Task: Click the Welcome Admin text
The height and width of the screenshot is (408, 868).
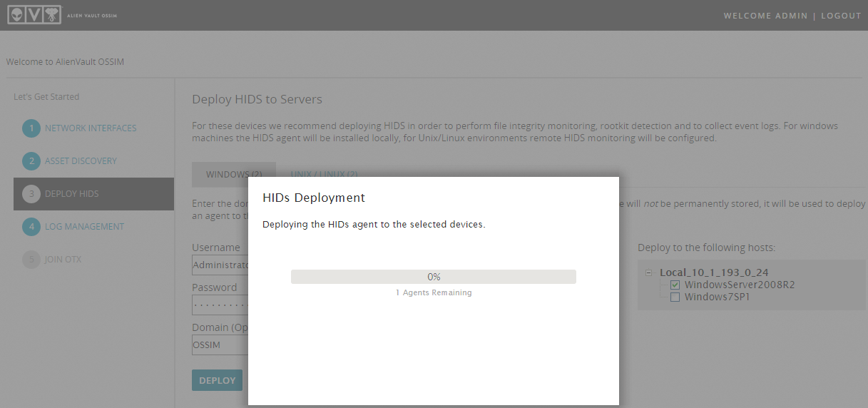Action: (x=766, y=16)
